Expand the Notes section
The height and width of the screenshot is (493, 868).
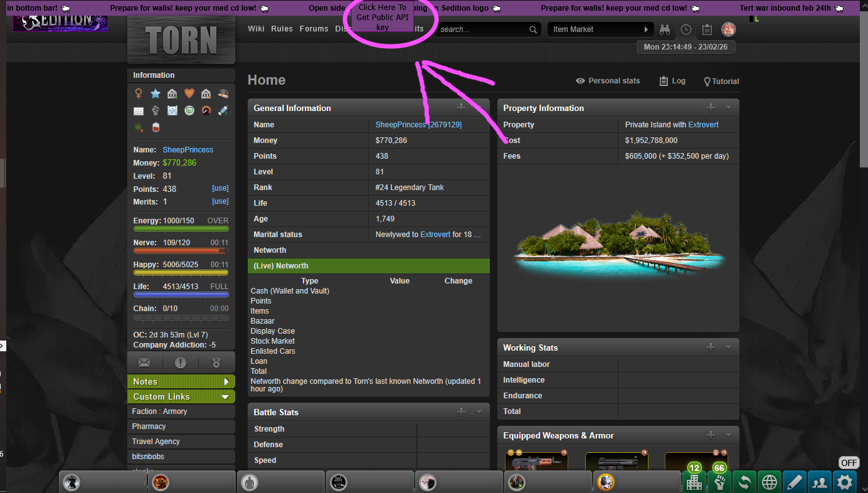226,381
